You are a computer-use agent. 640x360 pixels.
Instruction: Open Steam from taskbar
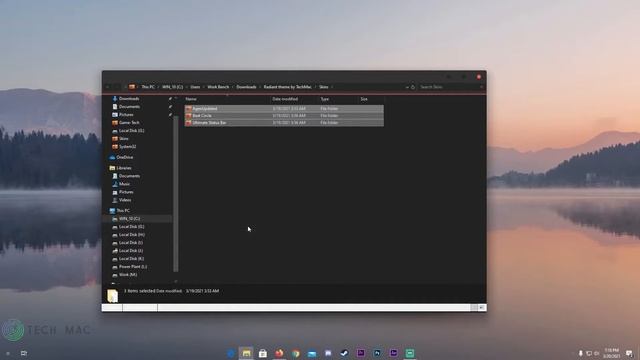pos(344,353)
